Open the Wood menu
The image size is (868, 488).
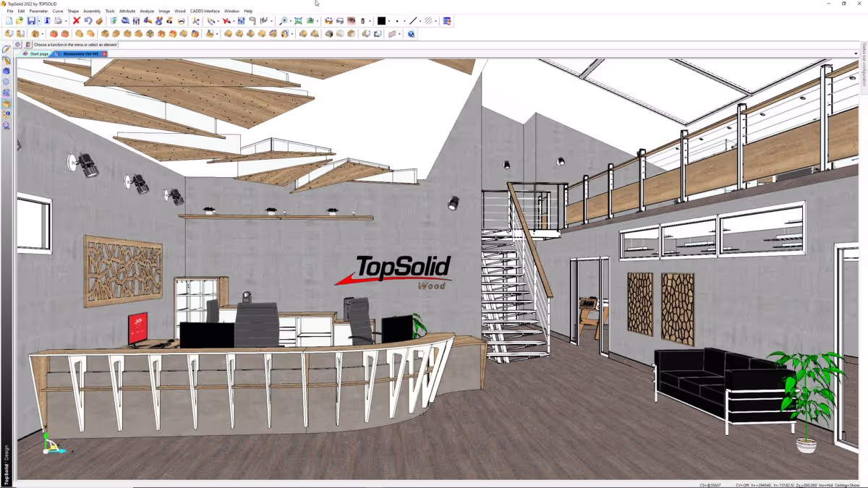pyautogui.click(x=180, y=11)
